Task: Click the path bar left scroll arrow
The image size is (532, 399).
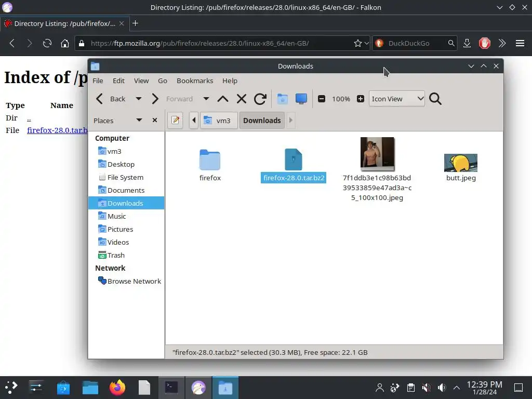Action: coord(194,120)
